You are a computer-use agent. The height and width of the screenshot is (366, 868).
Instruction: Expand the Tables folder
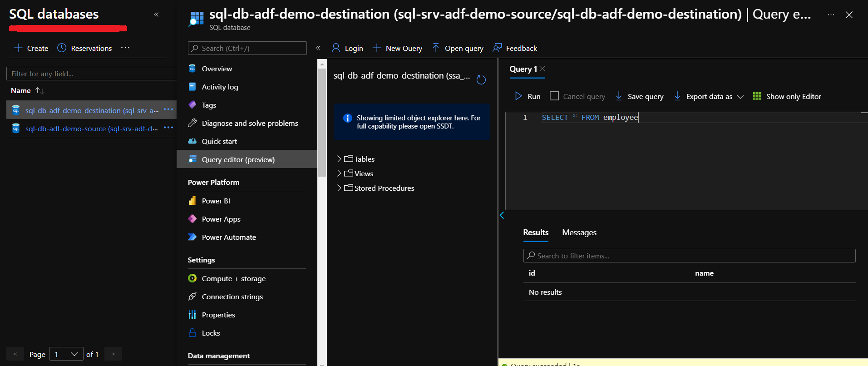click(339, 159)
